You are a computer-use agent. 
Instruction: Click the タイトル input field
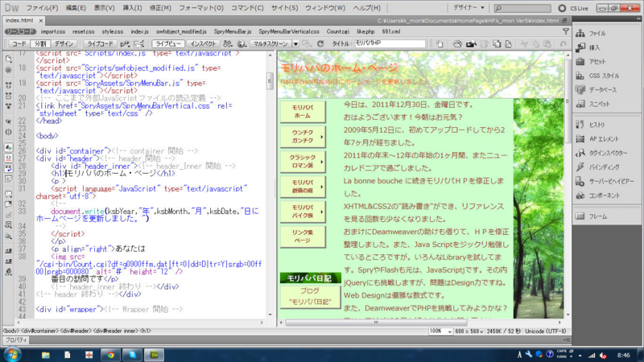pyautogui.click(x=390, y=43)
